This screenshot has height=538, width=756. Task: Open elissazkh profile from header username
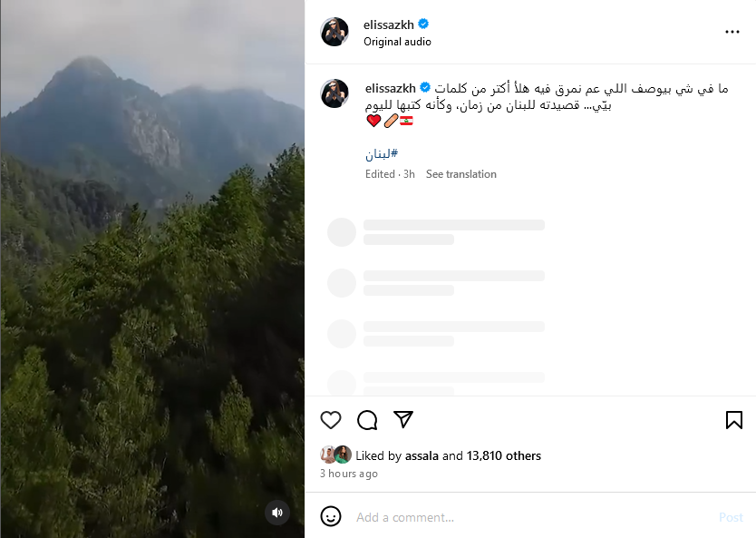click(x=389, y=24)
